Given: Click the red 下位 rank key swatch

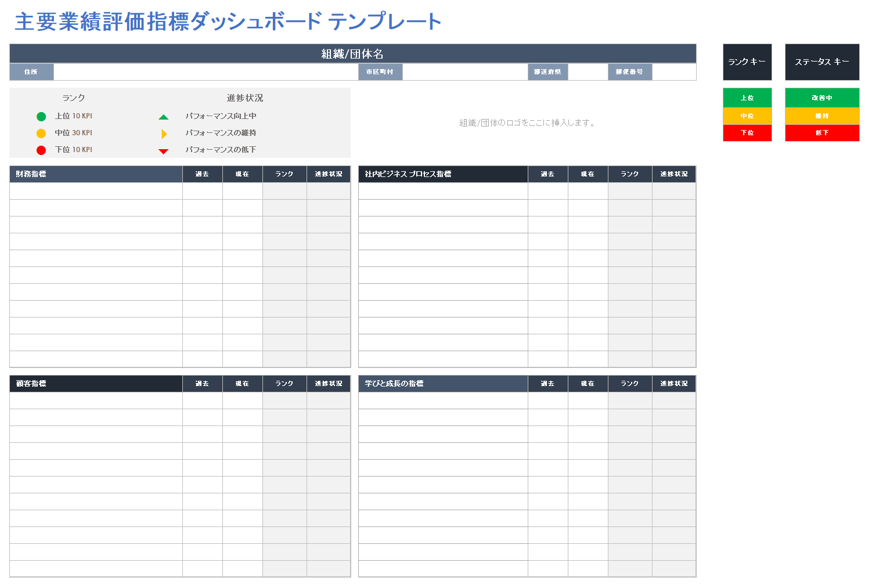Looking at the screenshot, I should click(747, 133).
